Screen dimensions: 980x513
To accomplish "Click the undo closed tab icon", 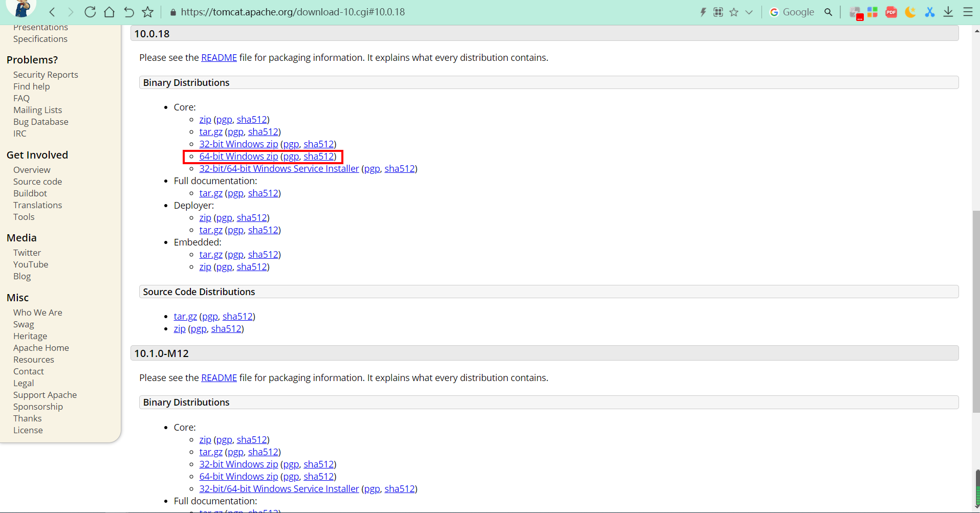I will [x=128, y=12].
